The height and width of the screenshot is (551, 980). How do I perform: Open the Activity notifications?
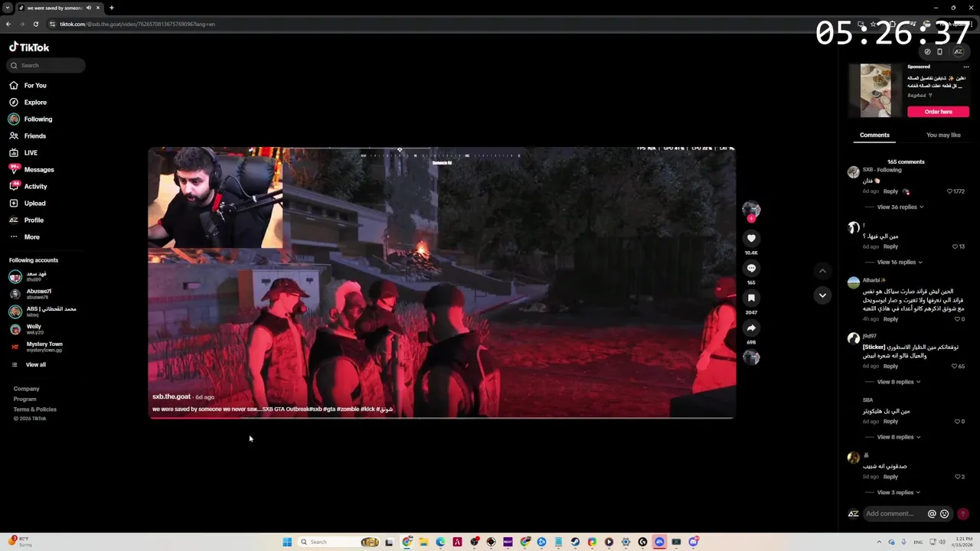click(28, 187)
